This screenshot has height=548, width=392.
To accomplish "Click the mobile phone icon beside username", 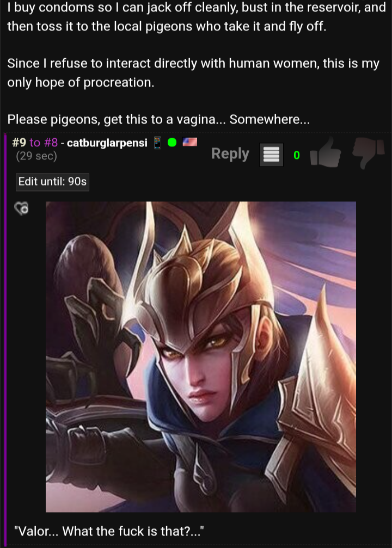I will (157, 143).
